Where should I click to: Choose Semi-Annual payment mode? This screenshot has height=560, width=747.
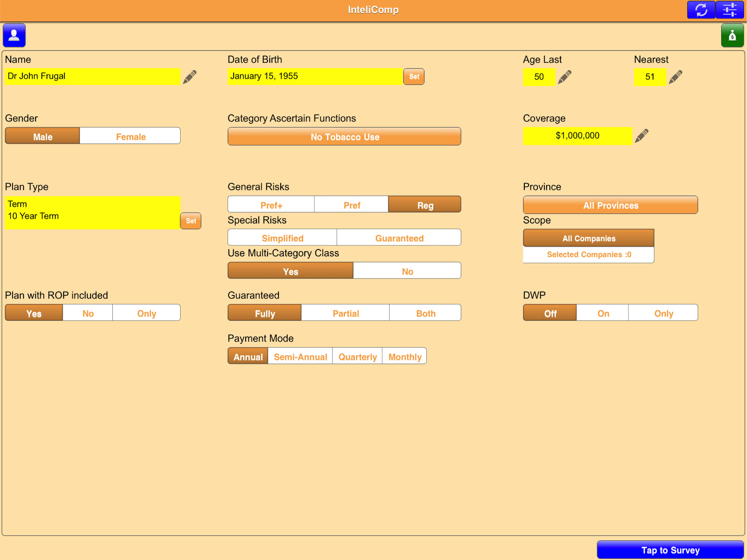tap(300, 356)
